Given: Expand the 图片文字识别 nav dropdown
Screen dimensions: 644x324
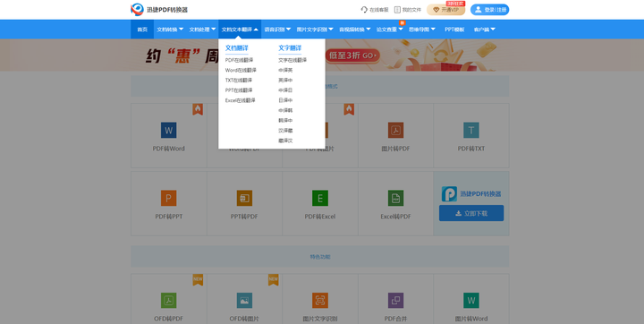Looking at the screenshot, I should click(x=315, y=30).
